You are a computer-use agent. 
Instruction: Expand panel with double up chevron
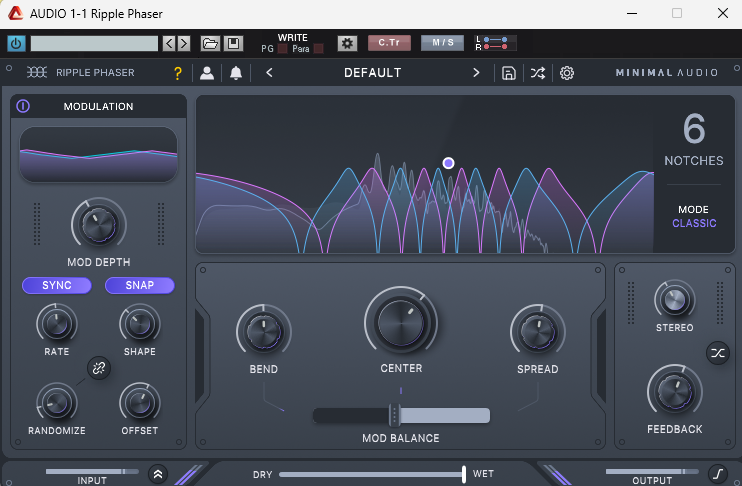158,474
